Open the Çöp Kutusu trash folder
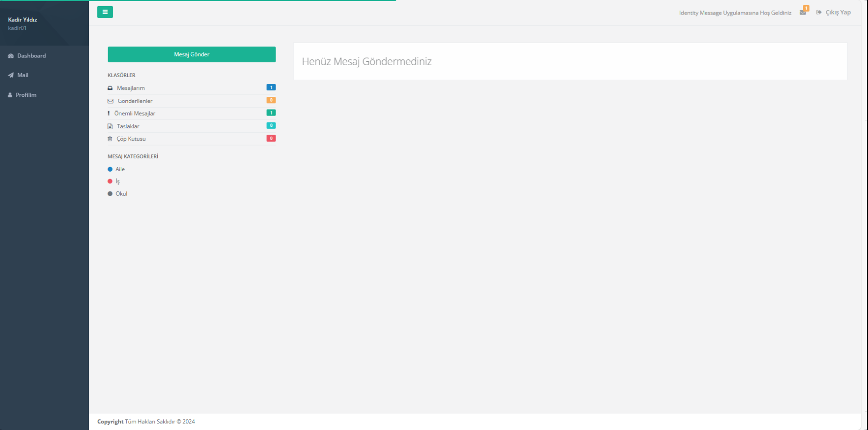The width and height of the screenshot is (868, 430). tap(131, 139)
